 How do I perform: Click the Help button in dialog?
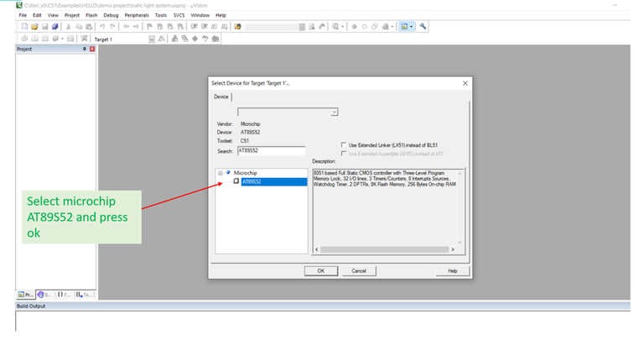[x=452, y=271]
